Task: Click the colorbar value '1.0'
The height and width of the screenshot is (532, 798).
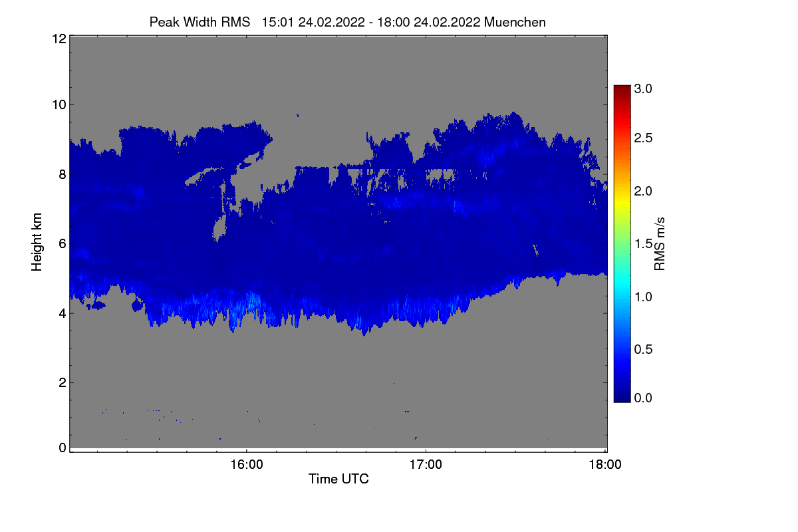Action: [643, 297]
